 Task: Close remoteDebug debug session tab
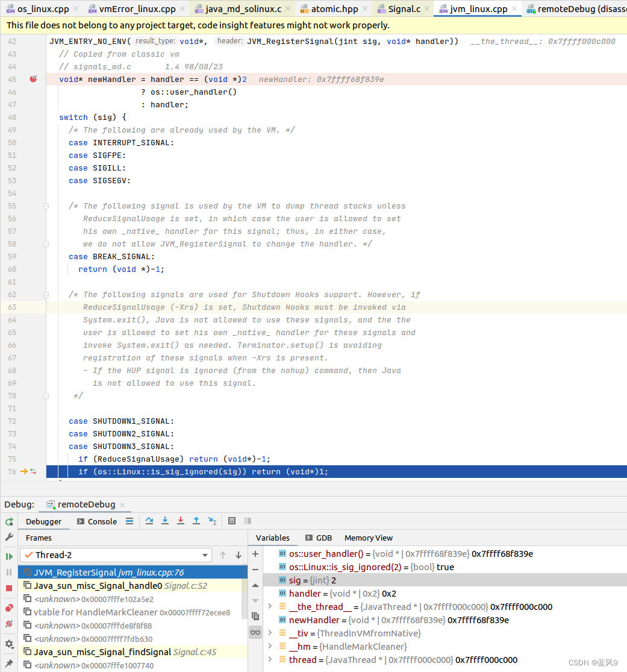(122, 505)
